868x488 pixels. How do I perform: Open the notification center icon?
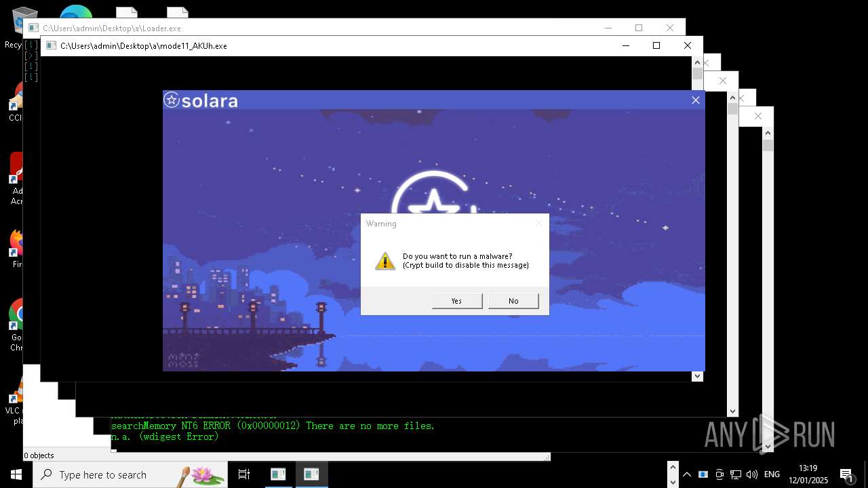[x=846, y=474]
